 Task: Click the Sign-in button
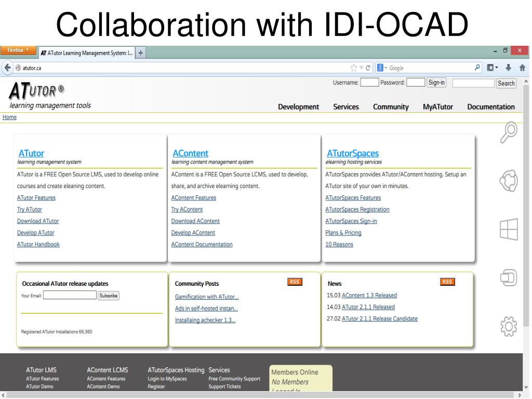436,83
